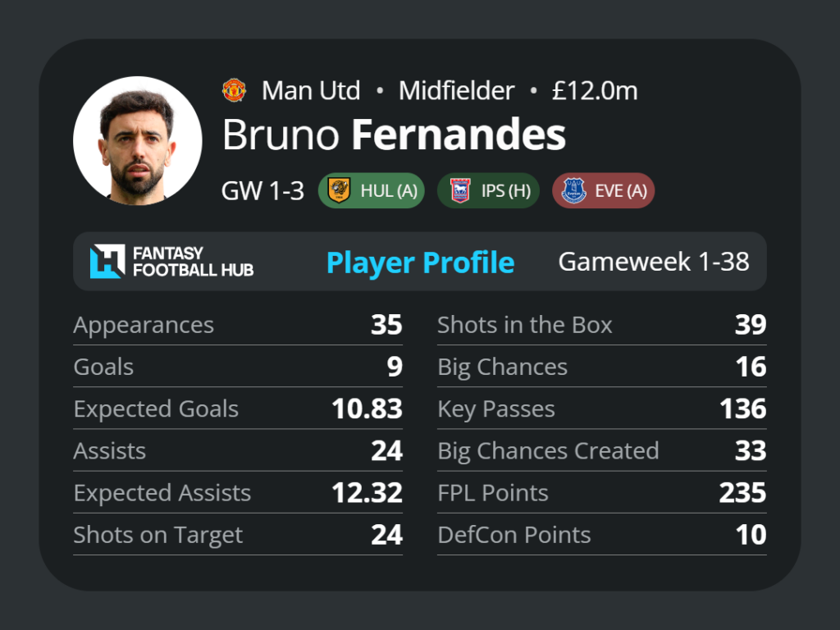Click the Hull City badge icon
Image resolution: width=840 pixels, height=630 pixels.
(339, 190)
